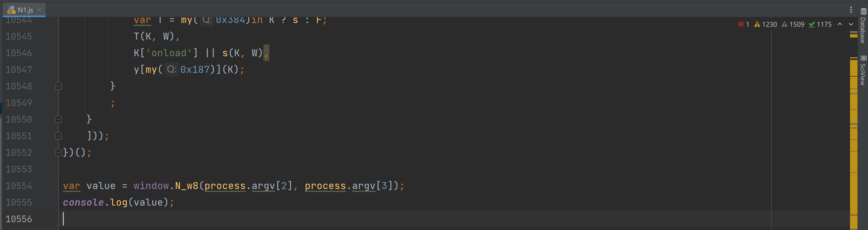868x230 pixels.
Task: Click line number 10552 in gutter
Action: click(x=19, y=152)
